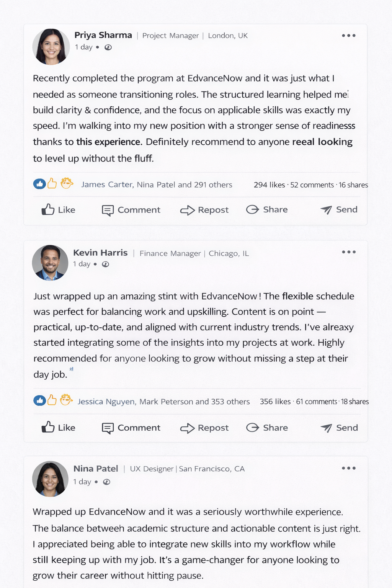Image resolution: width=392 pixels, height=588 pixels.
Task: Repost Kevin Harris's post
Action: pos(204,428)
